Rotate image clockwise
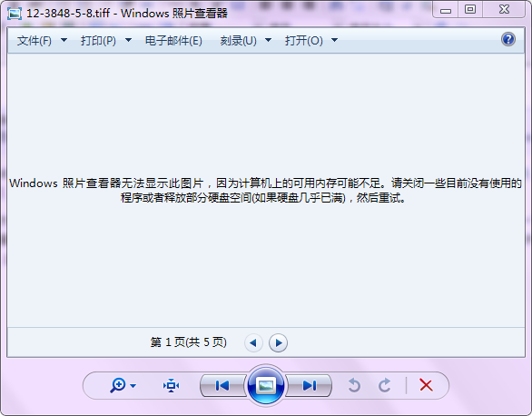The width and height of the screenshot is (532, 416). pyautogui.click(x=384, y=385)
